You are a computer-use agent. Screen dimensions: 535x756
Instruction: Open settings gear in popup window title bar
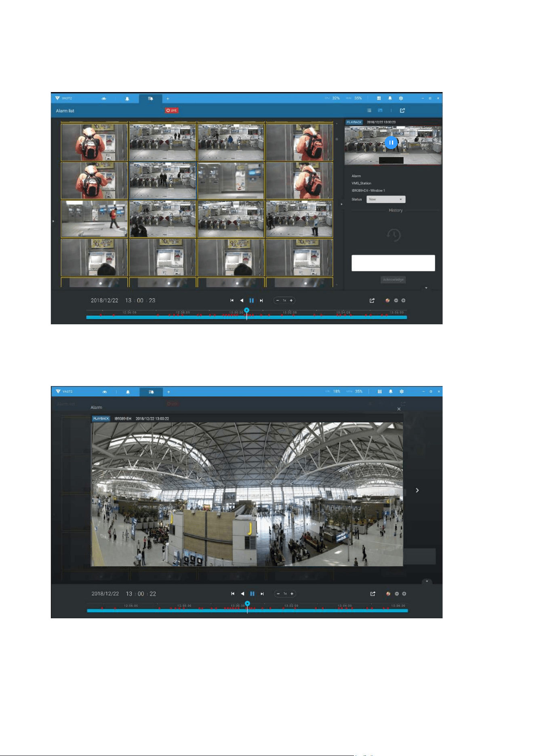[x=402, y=391]
